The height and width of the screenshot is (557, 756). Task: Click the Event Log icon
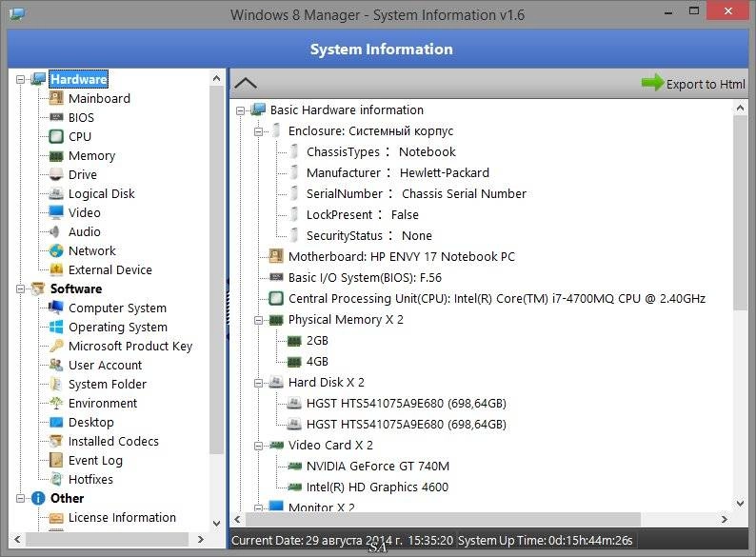pyautogui.click(x=56, y=460)
